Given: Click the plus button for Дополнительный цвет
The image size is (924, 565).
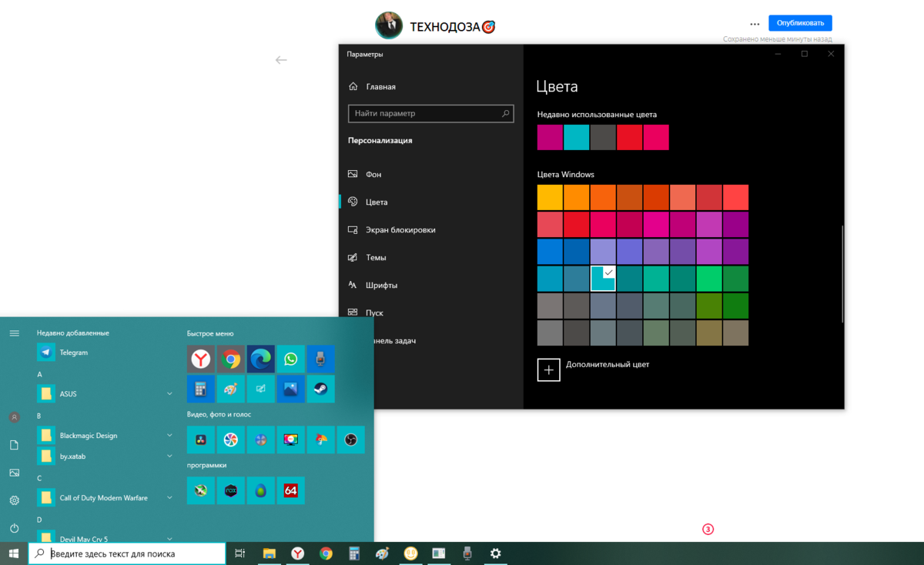Looking at the screenshot, I should pos(549,369).
